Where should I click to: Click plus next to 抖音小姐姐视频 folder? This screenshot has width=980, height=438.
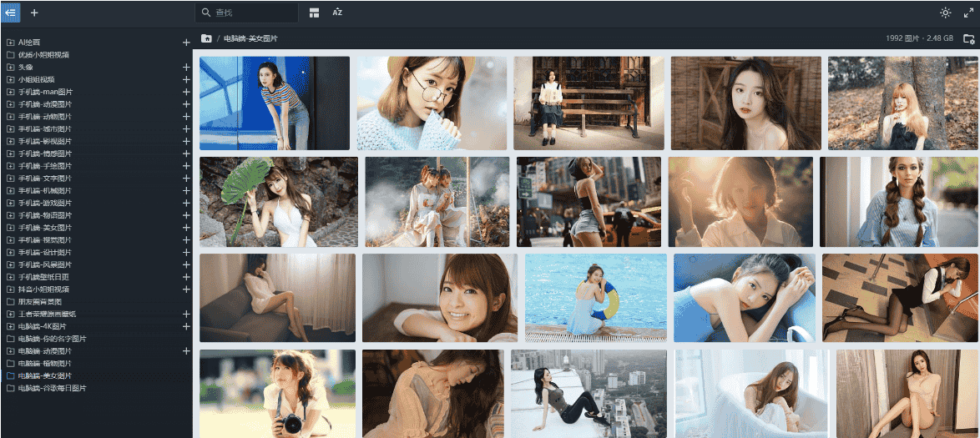click(x=186, y=289)
